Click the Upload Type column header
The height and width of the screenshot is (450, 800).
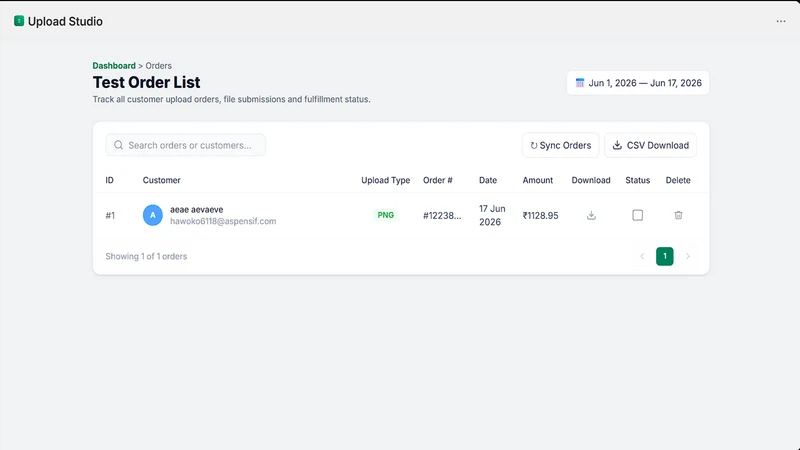(x=385, y=180)
